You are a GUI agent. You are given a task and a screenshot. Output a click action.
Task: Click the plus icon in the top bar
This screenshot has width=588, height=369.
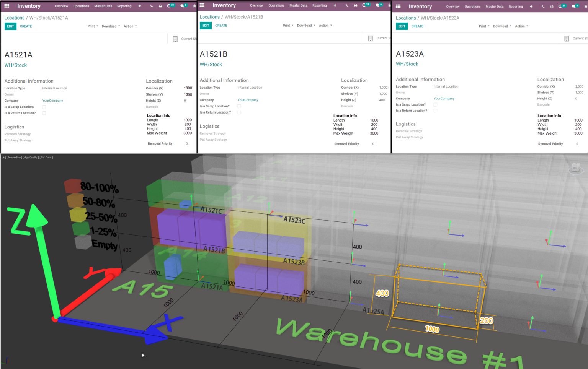tap(140, 6)
